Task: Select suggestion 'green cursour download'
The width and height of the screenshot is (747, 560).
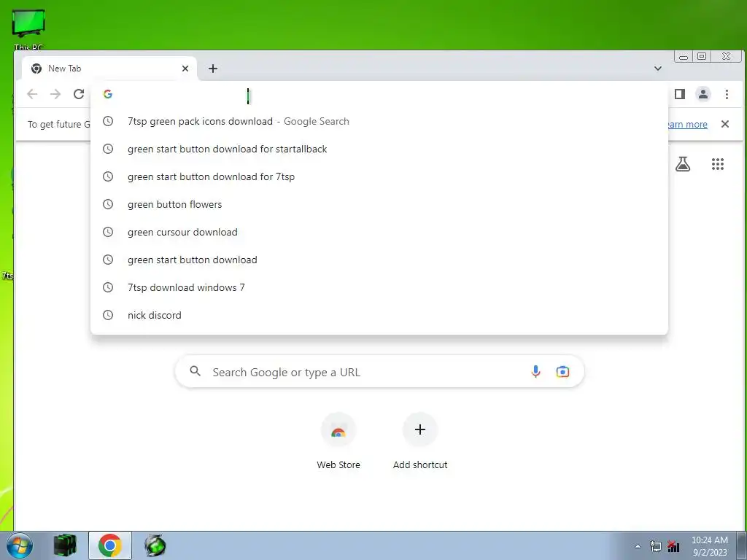Action: (379, 232)
